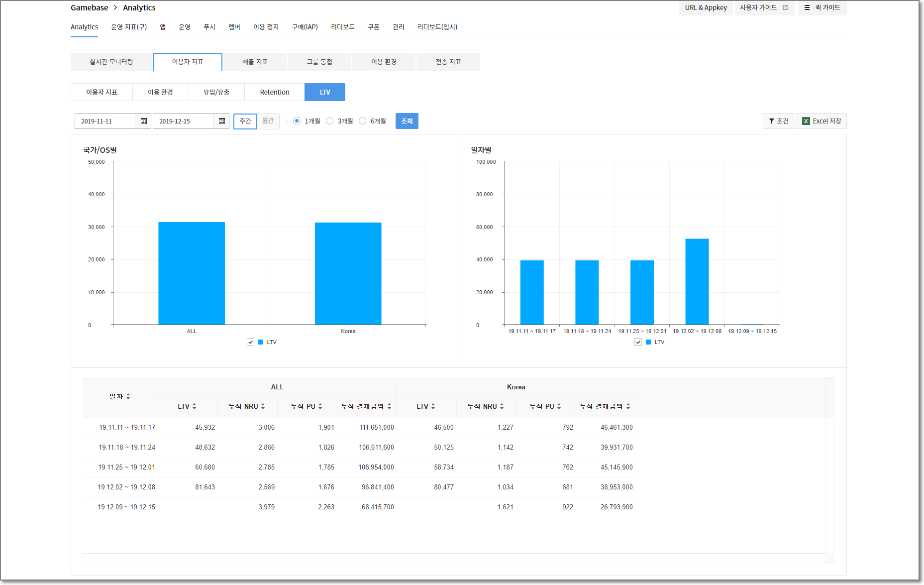Click the blue LTV legend swatch in 국가/OS별 chart
Image resolution: width=924 pixels, height=585 pixels.
click(x=260, y=342)
